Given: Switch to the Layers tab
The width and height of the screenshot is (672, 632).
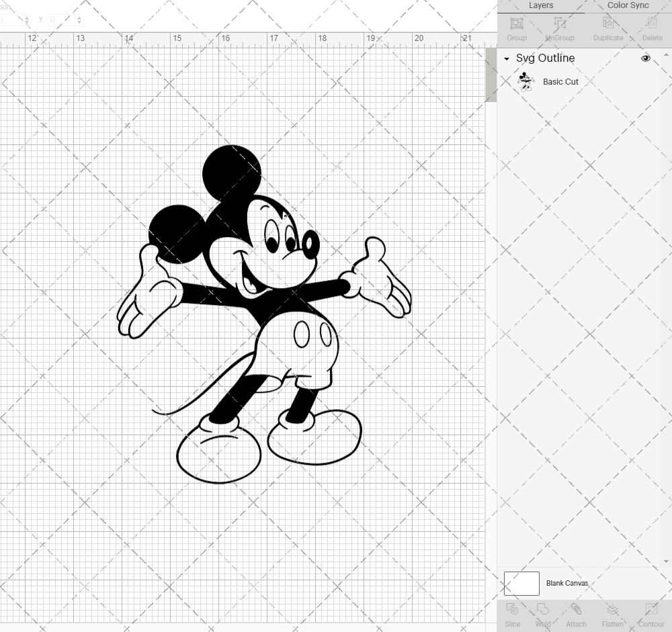Looking at the screenshot, I should click(x=540, y=5).
